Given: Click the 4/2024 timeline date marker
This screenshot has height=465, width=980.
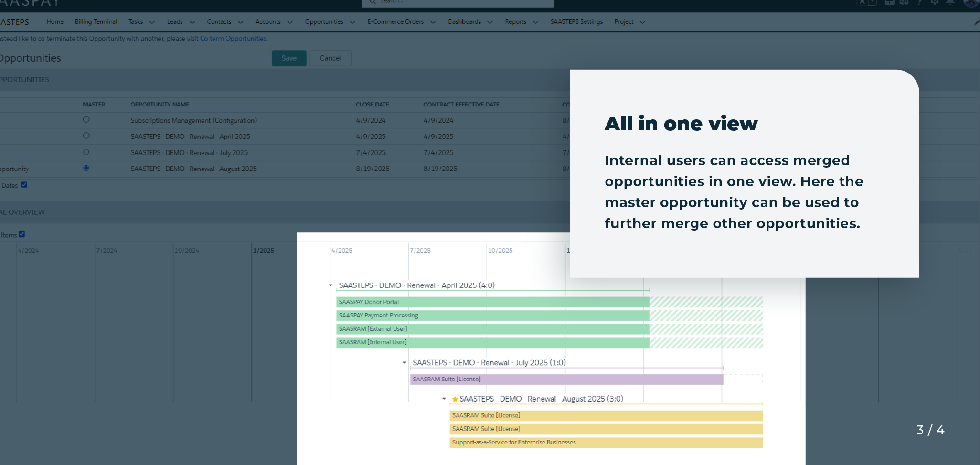Looking at the screenshot, I should click(29, 251).
